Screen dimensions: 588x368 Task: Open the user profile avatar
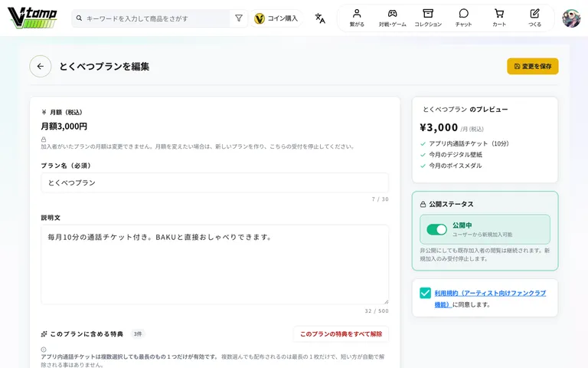point(571,18)
